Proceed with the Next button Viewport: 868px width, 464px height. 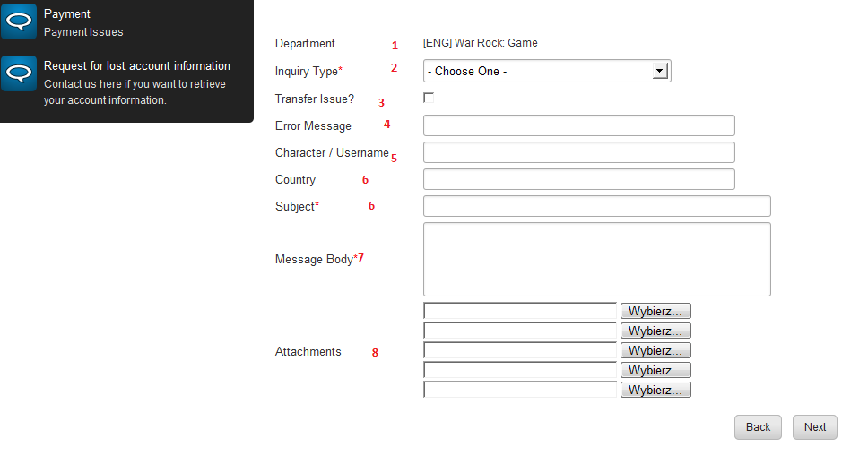click(x=815, y=427)
